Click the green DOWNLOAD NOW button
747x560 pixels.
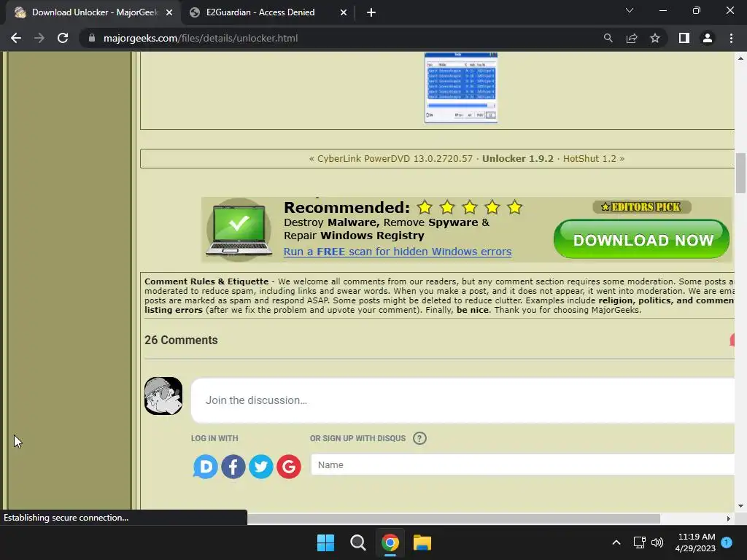(x=642, y=239)
